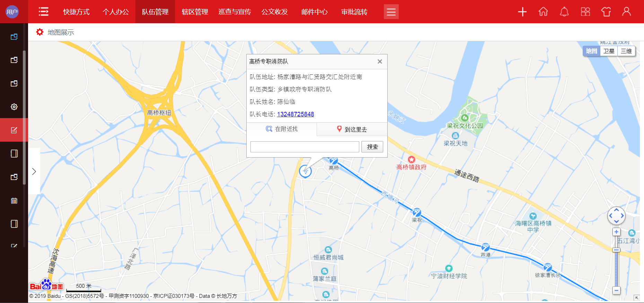This screenshot has width=644, height=303.
Task: Click the map zoom slider track
Action: pos(616,261)
